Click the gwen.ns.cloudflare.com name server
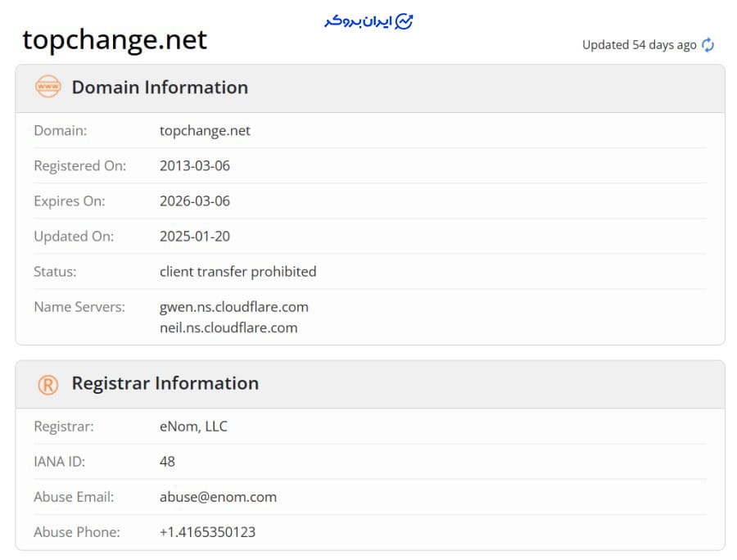Screen dimensions: 737x560 (x=233, y=307)
